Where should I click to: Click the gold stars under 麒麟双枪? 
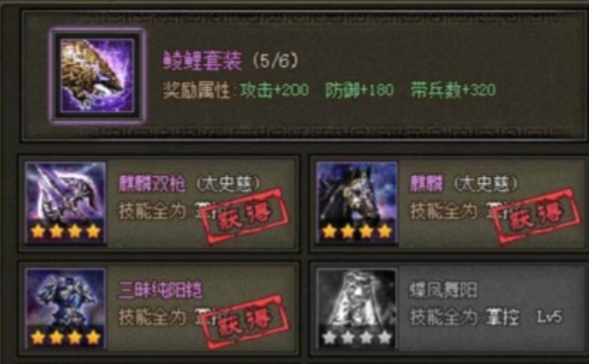(66, 232)
